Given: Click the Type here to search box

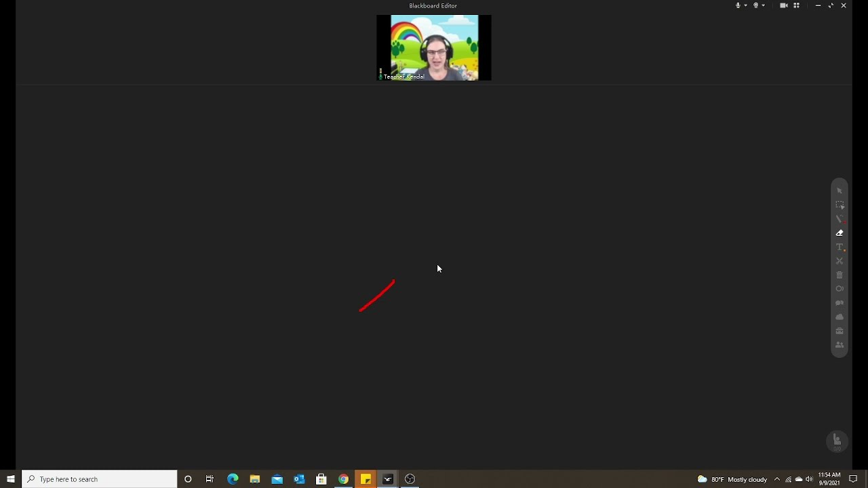Looking at the screenshot, I should click(x=100, y=479).
